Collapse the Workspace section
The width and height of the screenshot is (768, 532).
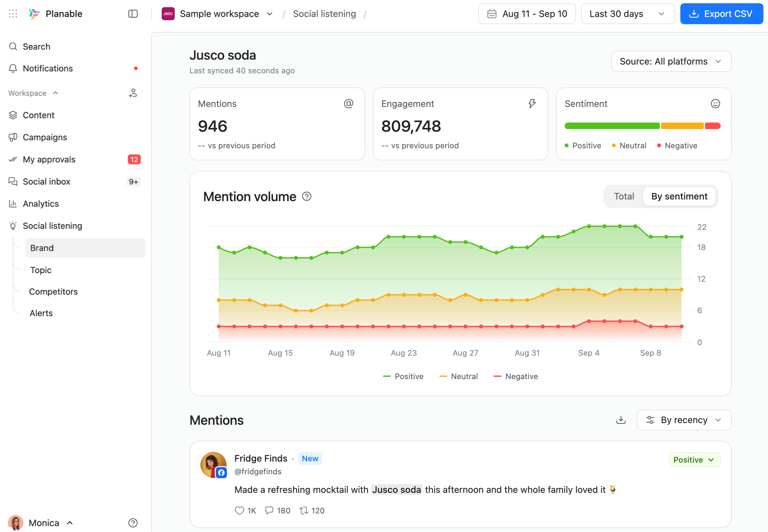coord(33,93)
